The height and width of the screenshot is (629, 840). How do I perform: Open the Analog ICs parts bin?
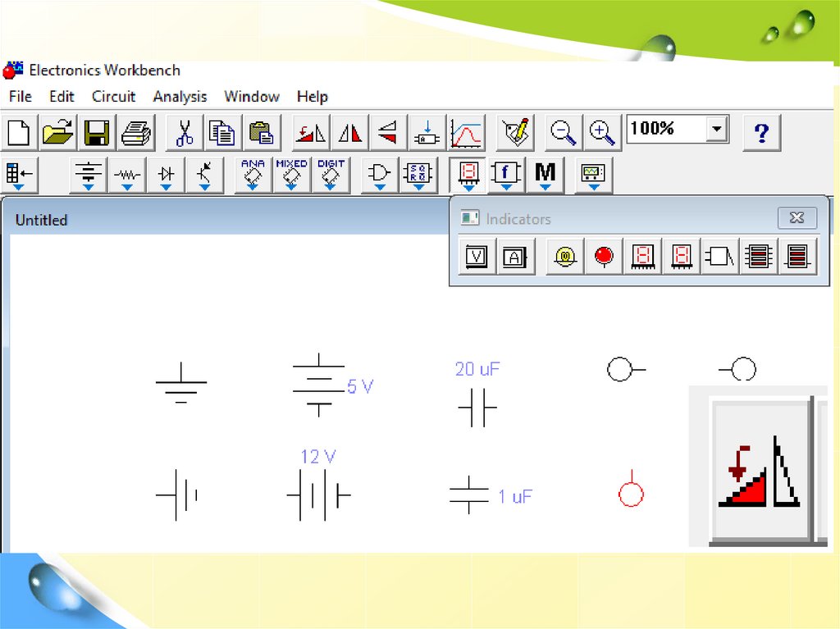click(x=253, y=175)
